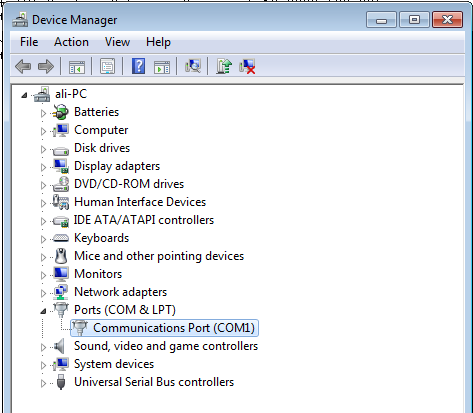Image resolution: width=473 pixels, height=413 pixels.
Task: Click the Update Driver Software icon
Action: 224,66
